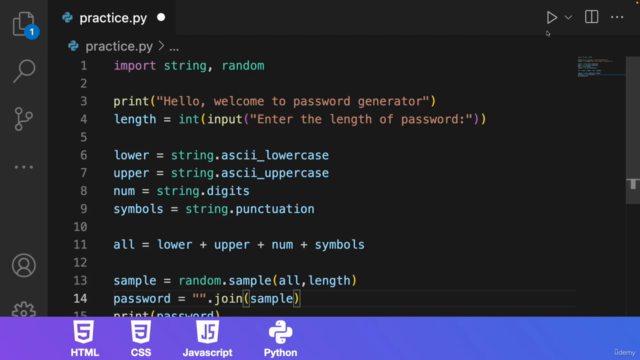Click the CSS3 logo in the banner

(x=141, y=331)
